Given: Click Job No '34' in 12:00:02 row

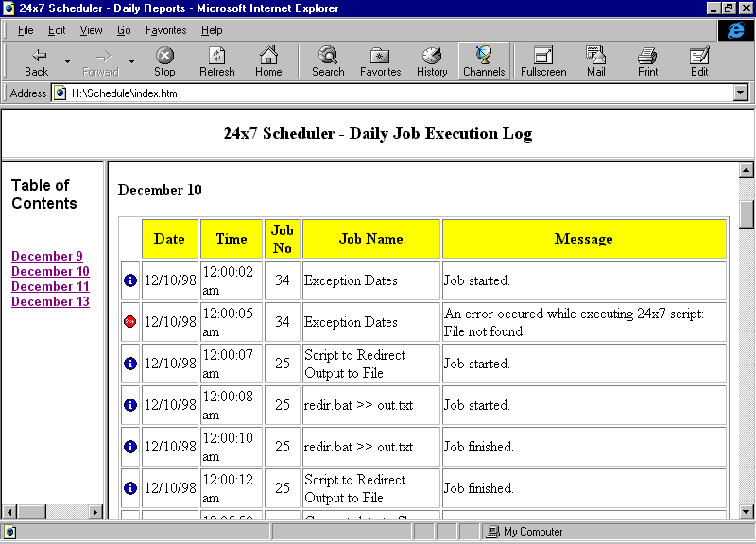Looking at the screenshot, I should click(x=283, y=280).
